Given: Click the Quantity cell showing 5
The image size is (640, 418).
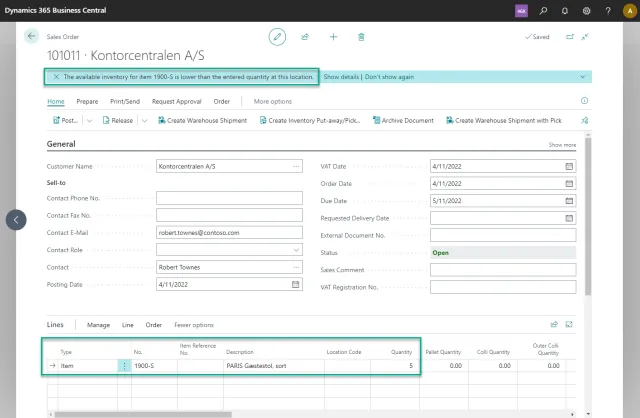Looking at the screenshot, I should [395, 366].
